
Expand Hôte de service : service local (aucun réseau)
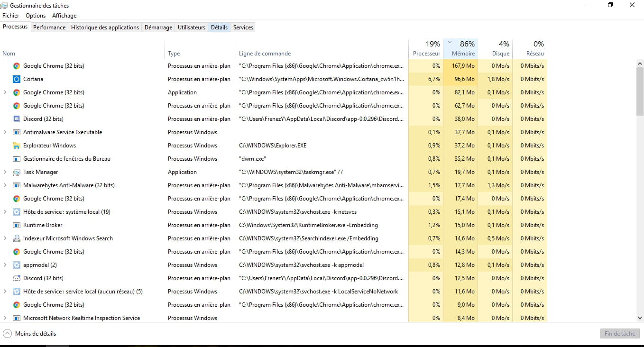[5, 292]
